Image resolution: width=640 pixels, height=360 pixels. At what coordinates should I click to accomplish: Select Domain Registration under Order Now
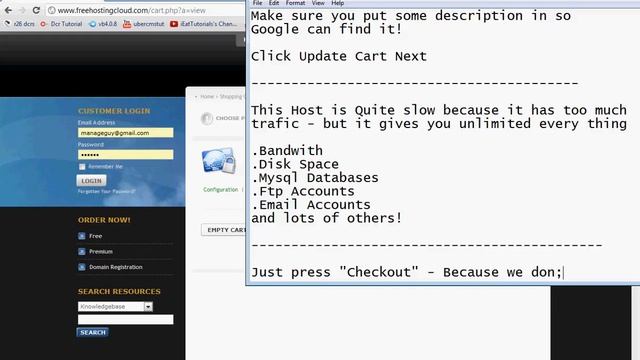[116, 267]
